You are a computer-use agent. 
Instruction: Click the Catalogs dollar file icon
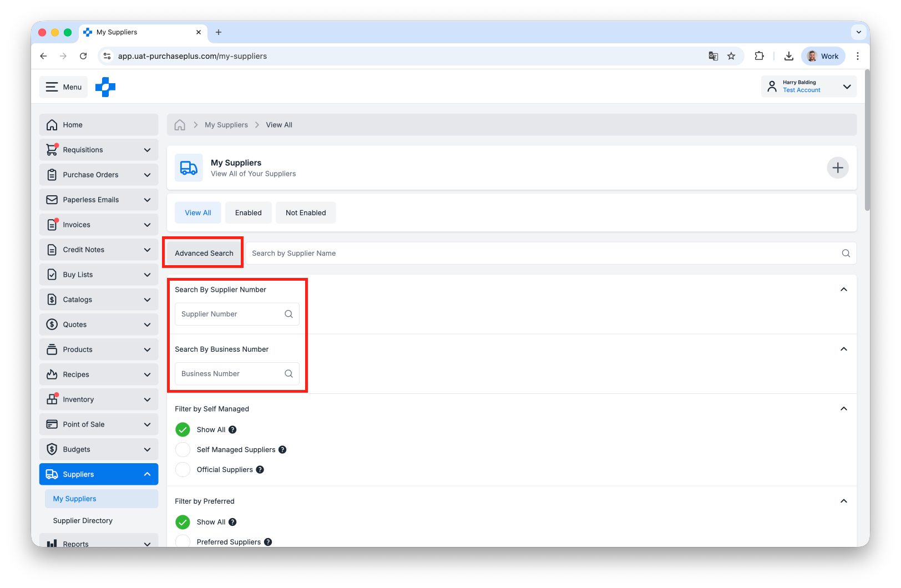pos(52,300)
